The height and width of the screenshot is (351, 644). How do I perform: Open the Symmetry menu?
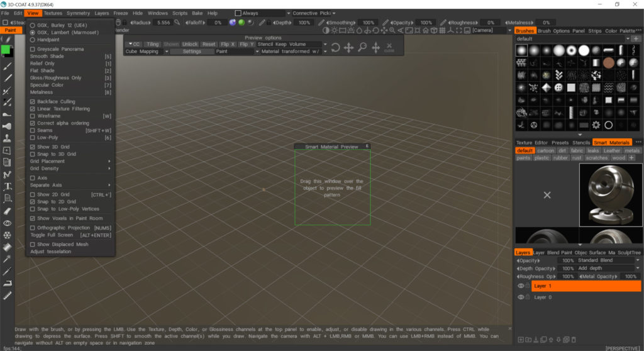[x=78, y=13]
